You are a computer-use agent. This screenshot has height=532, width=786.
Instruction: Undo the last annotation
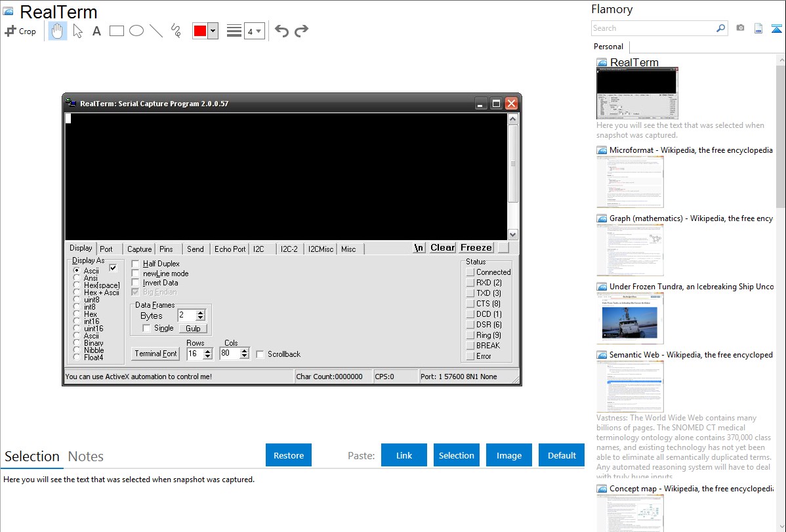(x=281, y=31)
